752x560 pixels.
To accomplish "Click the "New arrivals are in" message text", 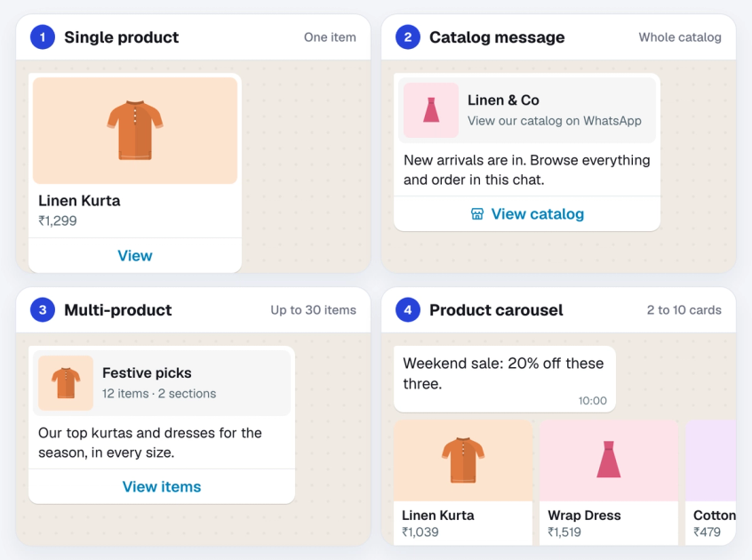I will [526, 170].
